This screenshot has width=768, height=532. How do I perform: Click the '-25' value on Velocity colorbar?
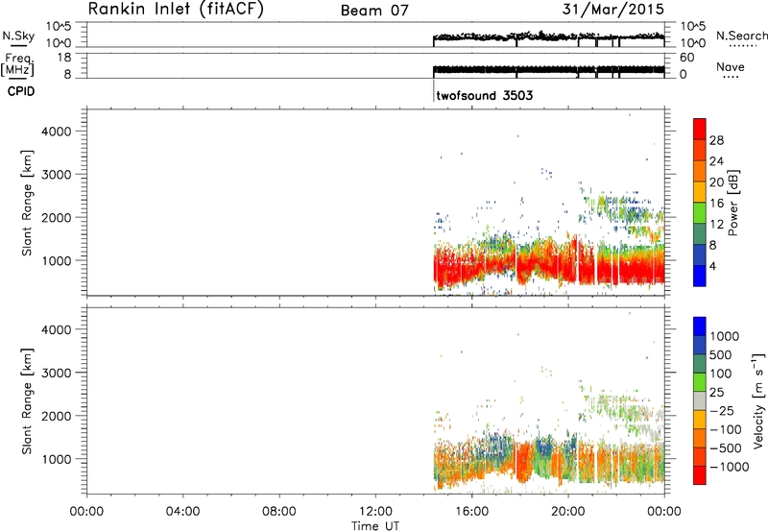click(x=722, y=410)
